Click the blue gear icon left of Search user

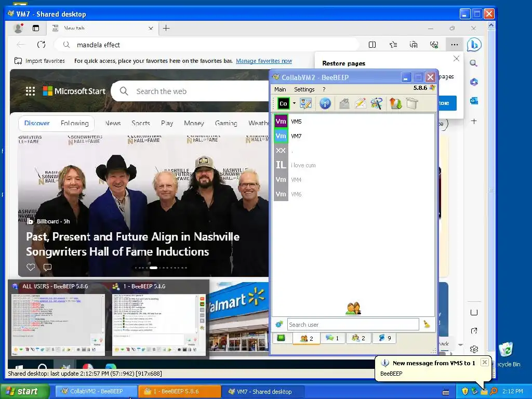click(279, 324)
